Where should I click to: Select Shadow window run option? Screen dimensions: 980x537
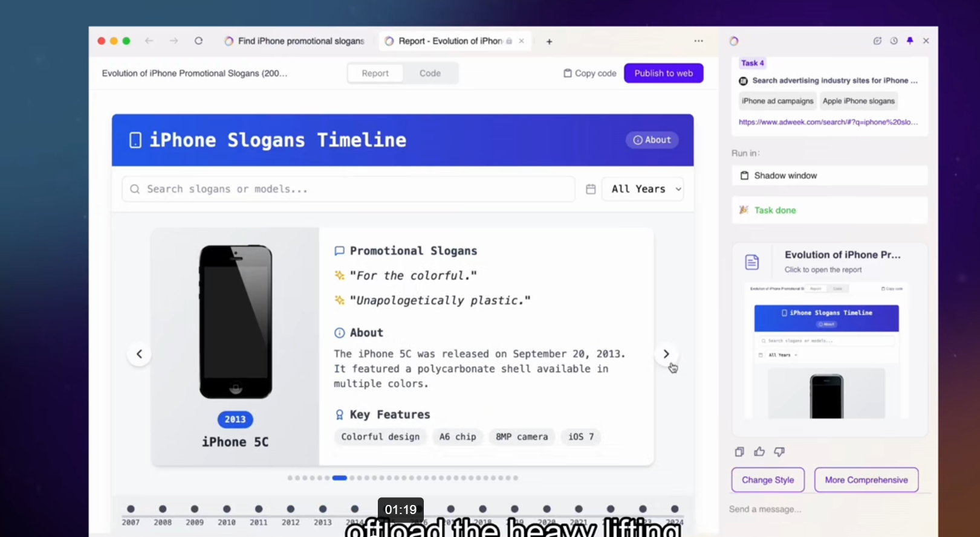click(829, 176)
